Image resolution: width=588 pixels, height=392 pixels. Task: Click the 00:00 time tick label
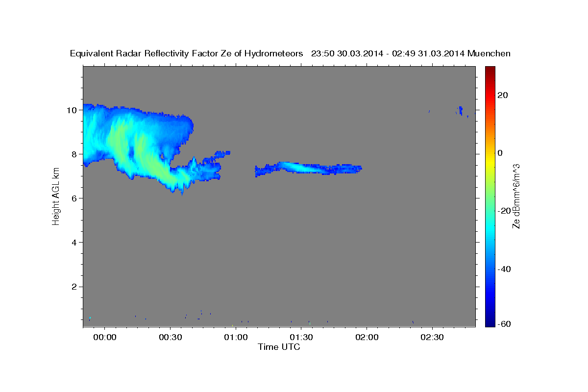(104, 337)
